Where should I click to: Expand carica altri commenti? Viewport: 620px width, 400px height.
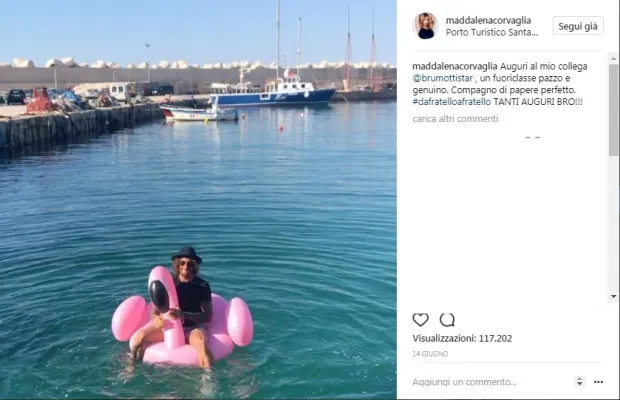(455, 119)
